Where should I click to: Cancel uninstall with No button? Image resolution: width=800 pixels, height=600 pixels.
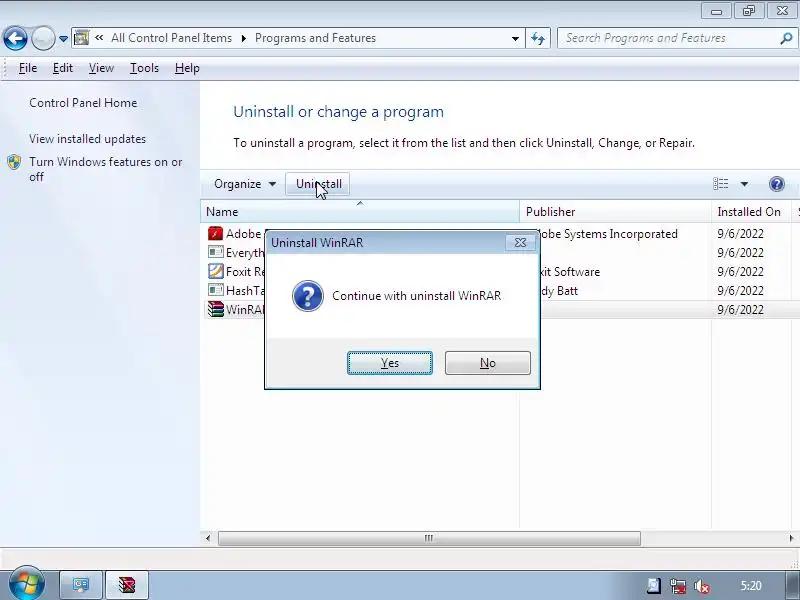click(488, 363)
